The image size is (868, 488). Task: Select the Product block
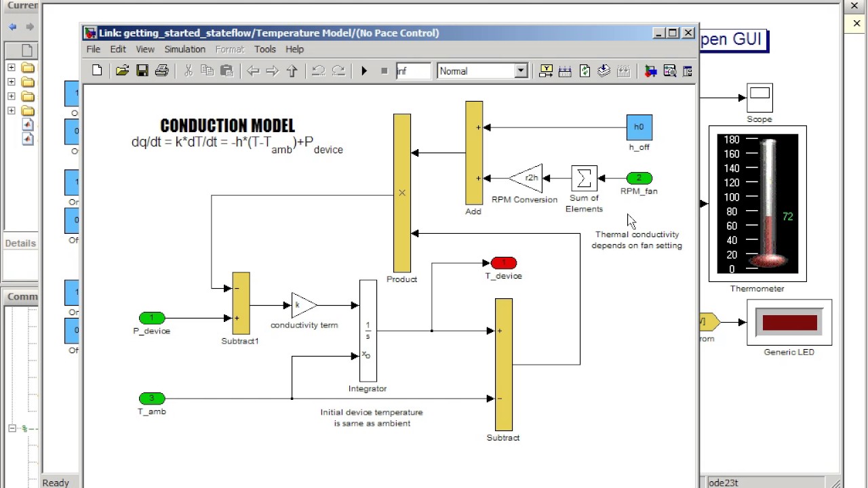pos(402,192)
